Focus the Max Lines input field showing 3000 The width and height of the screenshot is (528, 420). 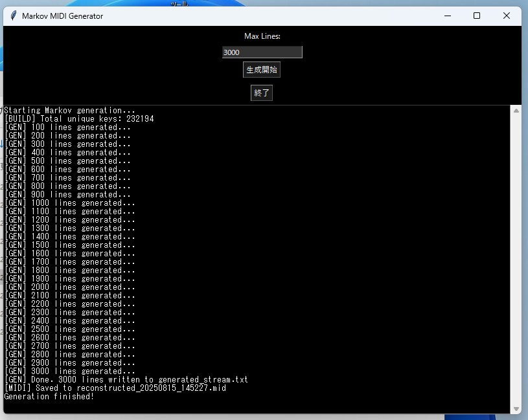pyautogui.click(x=262, y=52)
